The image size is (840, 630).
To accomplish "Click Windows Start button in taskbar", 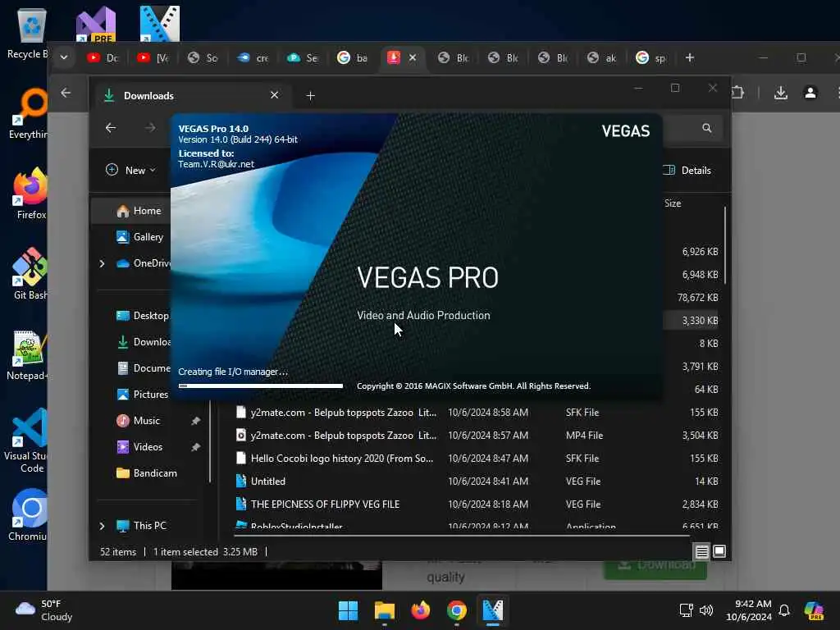I will 348,610.
